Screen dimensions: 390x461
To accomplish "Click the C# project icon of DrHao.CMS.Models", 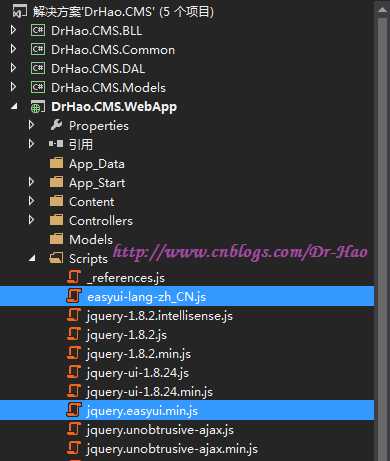I will [x=38, y=88].
